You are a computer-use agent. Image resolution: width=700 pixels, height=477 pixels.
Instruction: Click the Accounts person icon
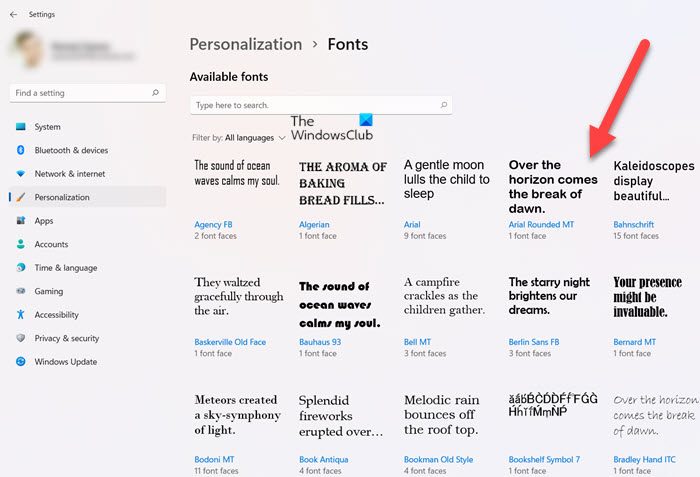pyautogui.click(x=20, y=244)
